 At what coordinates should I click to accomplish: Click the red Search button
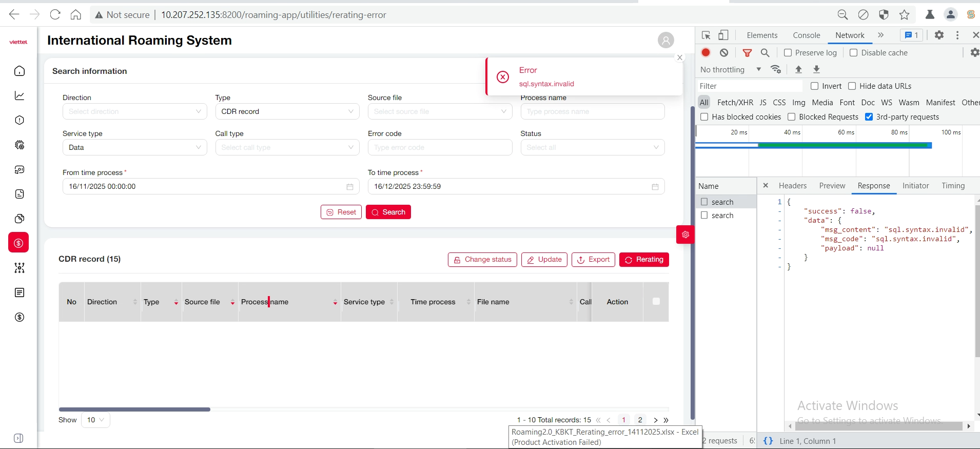(388, 212)
